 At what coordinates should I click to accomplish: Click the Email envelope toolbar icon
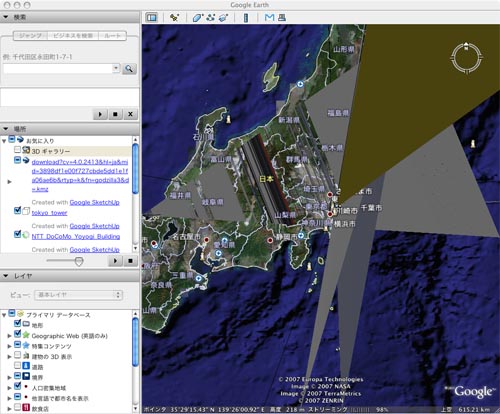tap(269, 17)
